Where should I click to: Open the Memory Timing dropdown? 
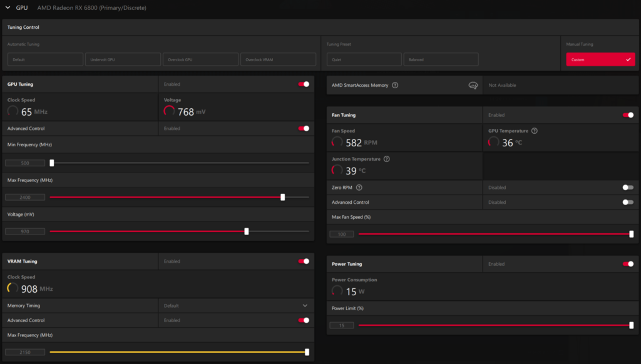pos(236,306)
